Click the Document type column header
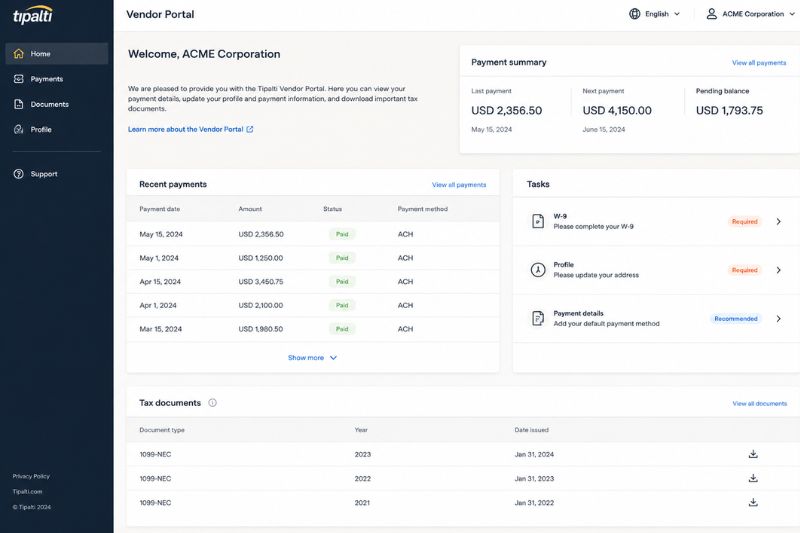 tap(162, 430)
